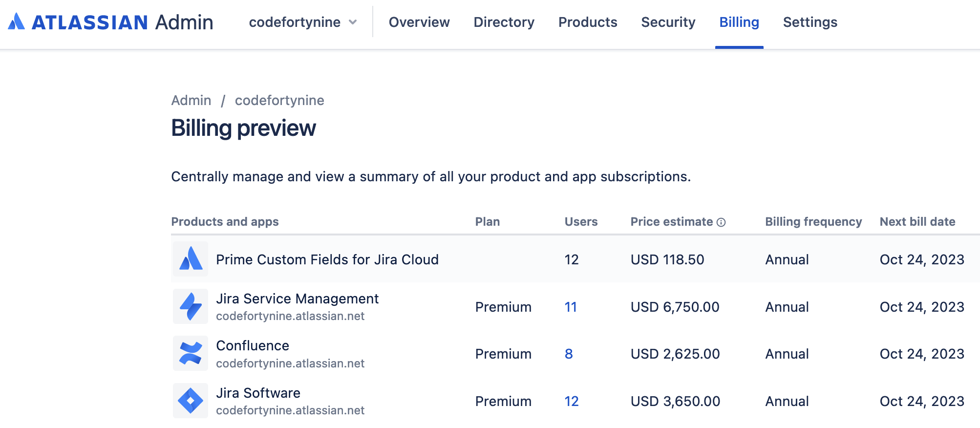Open the Overview tab
This screenshot has width=980, height=428.
click(x=419, y=22)
